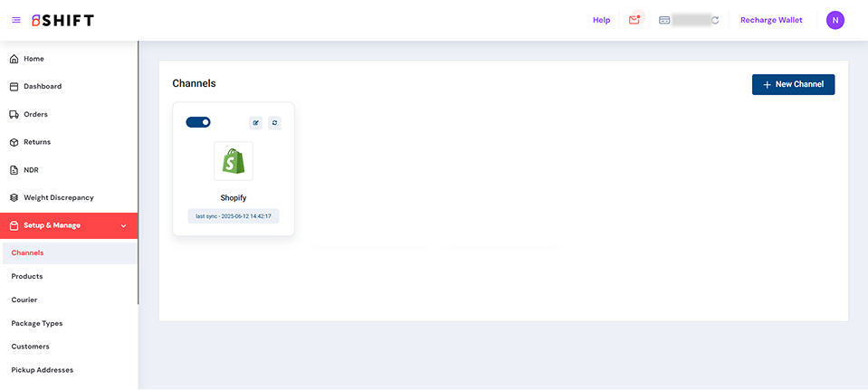Image resolution: width=868 pixels, height=390 pixels.
Task: Click the Shopify logo thumbnail
Action: tap(234, 161)
